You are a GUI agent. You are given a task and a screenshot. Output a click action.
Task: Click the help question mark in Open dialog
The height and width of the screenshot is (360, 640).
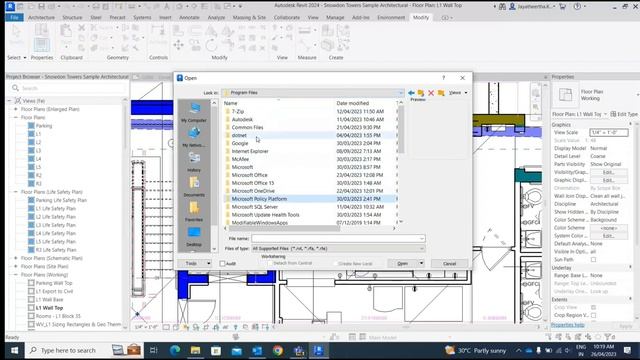[x=444, y=78]
